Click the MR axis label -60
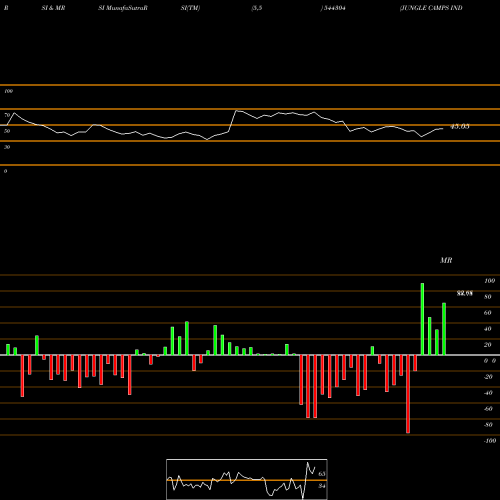 click(488, 409)
